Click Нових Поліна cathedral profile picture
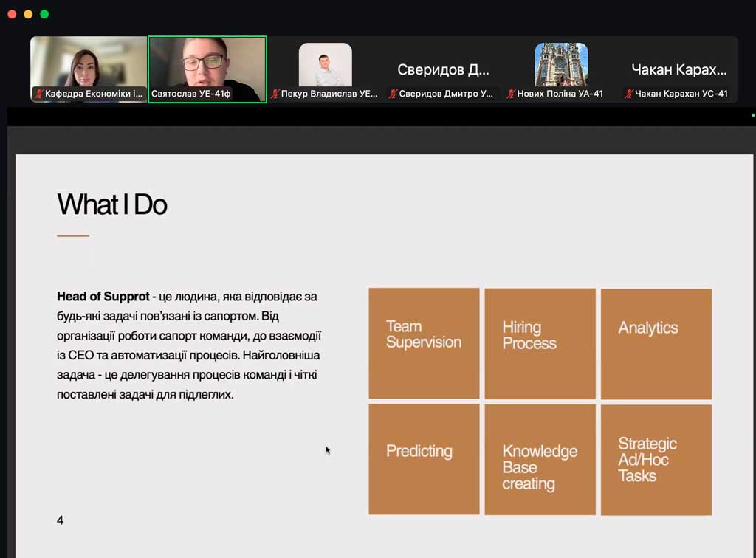The height and width of the screenshot is (558, 756). click(561, 64)
